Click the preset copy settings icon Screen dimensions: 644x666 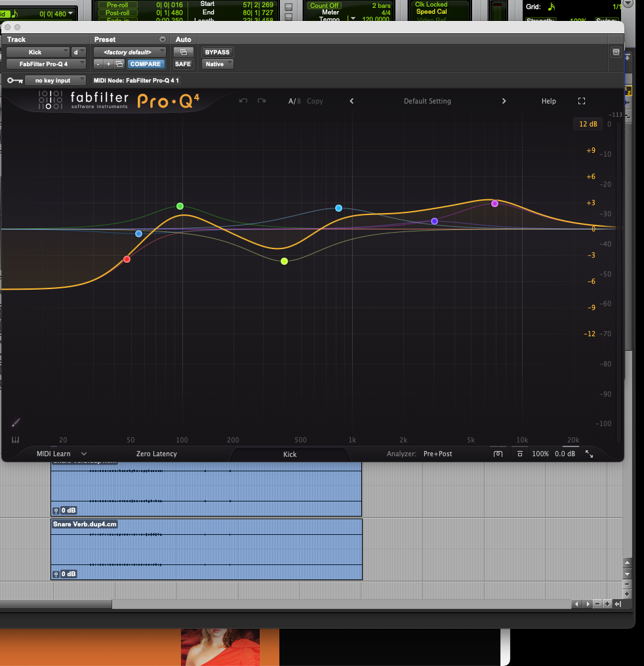(x=119, y=64)
